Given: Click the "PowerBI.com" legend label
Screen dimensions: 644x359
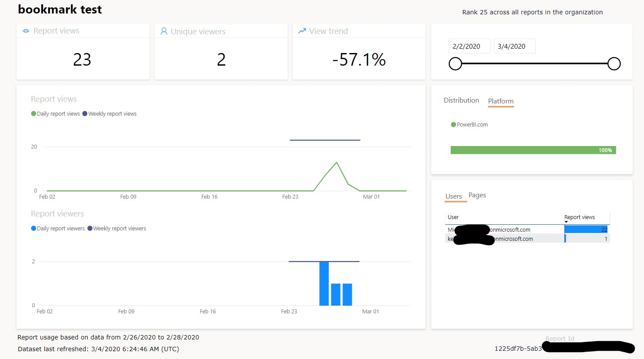Looking at the screenshot, I should click(472, 125).
